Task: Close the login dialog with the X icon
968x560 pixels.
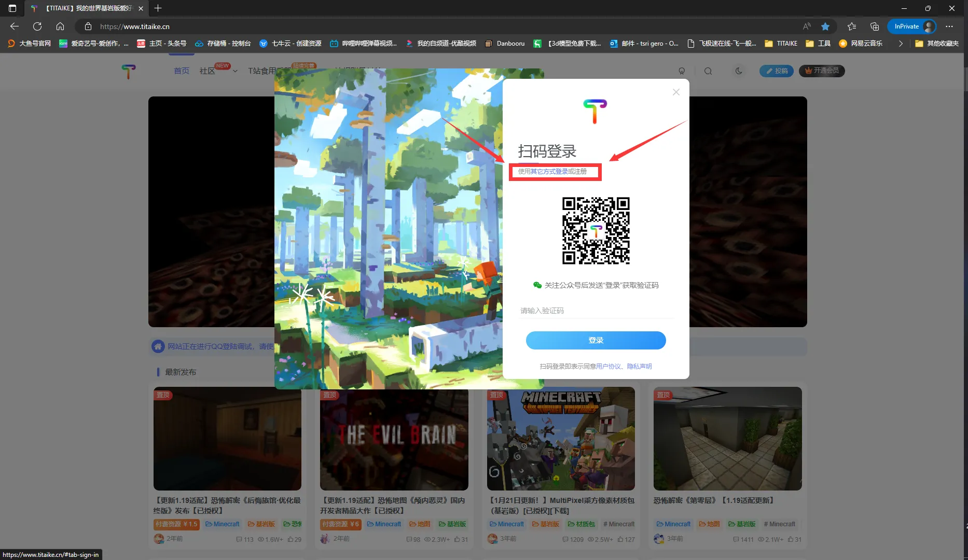Action: [676, 92]
